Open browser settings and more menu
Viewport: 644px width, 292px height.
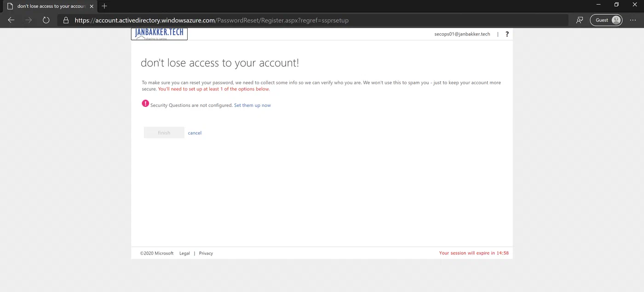[633, 20]
